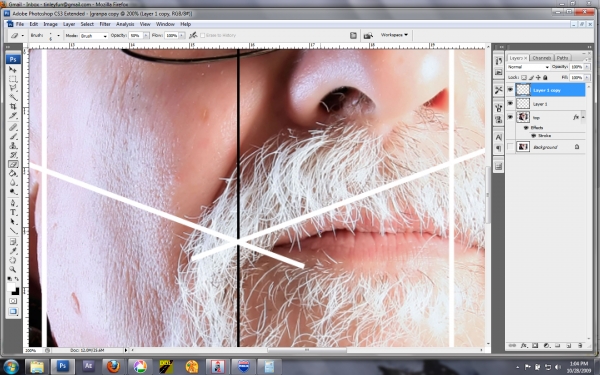Viewport: 600px width, 375px height.
Task: Open the eraser Mode dropdown
Action: click(x=94, y=36)
